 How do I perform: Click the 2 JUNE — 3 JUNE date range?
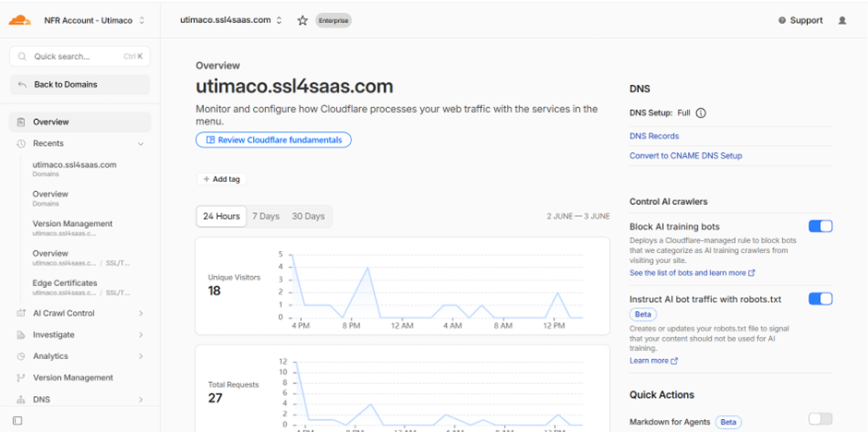click(x=578, y=216)
